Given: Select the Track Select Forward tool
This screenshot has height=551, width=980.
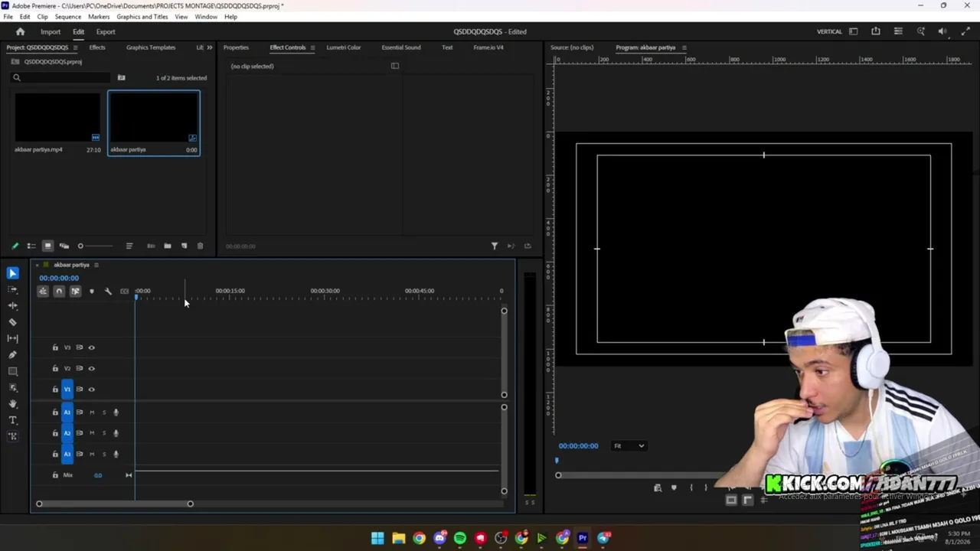Looking at the screenshot, I should click(x=12, y=289).
